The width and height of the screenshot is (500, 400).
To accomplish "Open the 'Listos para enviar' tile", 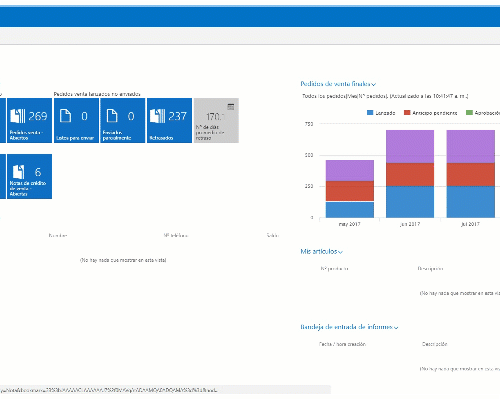I will pyautogui.click(x=76, y=120).
